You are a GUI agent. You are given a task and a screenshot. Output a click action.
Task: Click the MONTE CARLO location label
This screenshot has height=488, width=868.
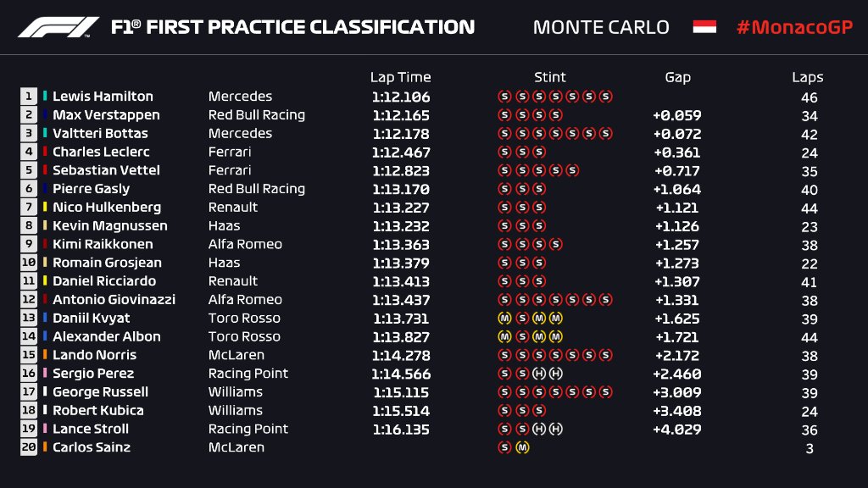pyautogui.click(x=601, y=27)
